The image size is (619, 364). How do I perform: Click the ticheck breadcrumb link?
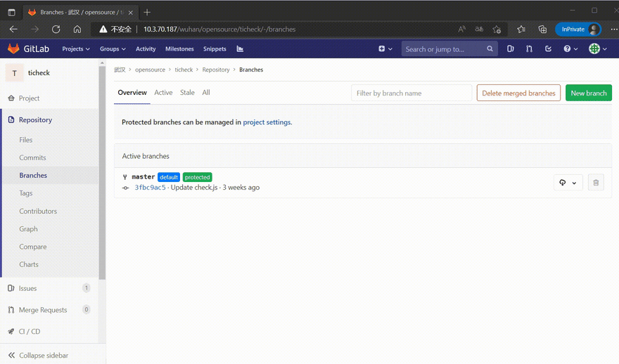point(184,70)
